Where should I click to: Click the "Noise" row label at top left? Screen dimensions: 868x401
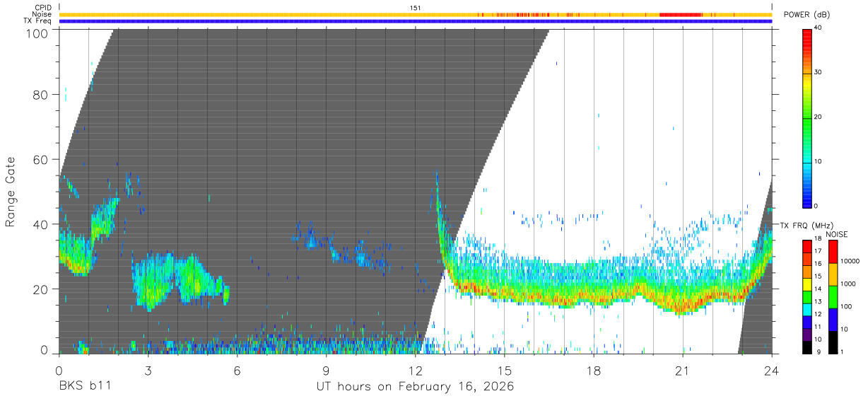[44, 14]
